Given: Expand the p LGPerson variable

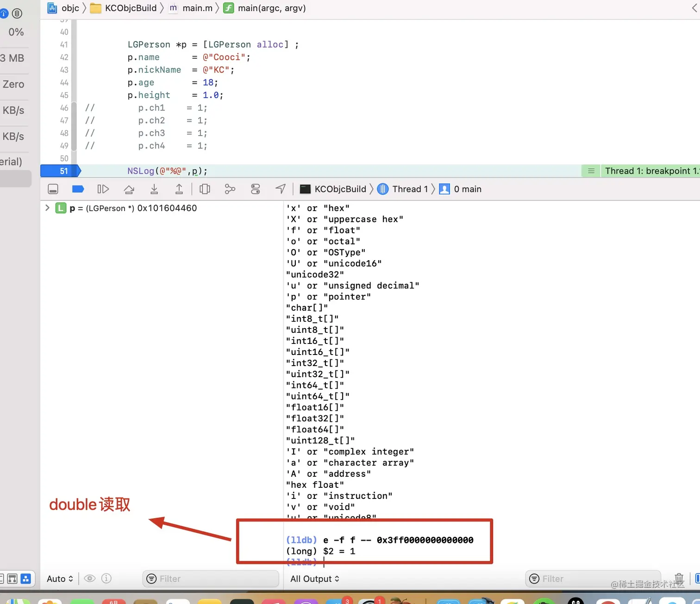Looking at the screenshot, I should pyautogui.click(x=47, y=208).
